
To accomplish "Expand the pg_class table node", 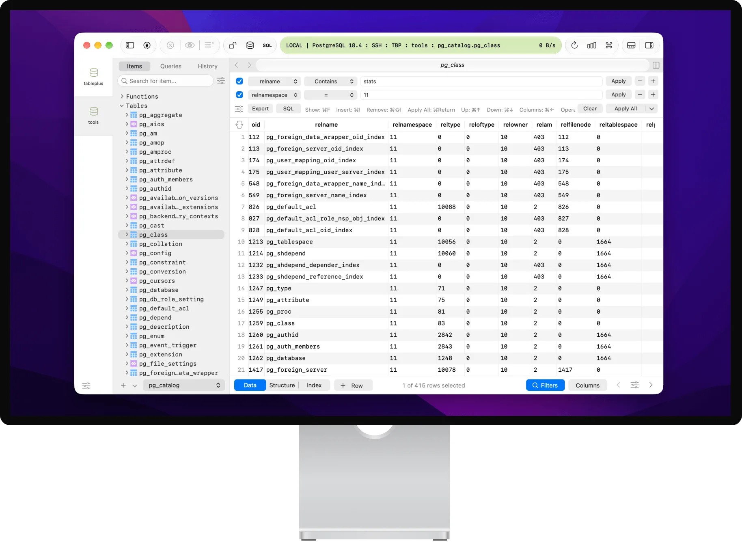I will (127, 235).
